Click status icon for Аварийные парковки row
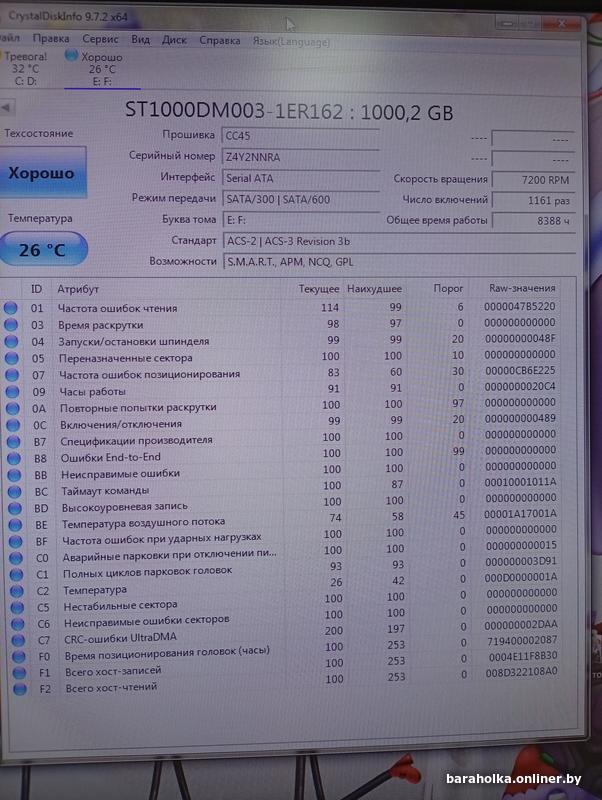602x800 pixels. (16, 558)
